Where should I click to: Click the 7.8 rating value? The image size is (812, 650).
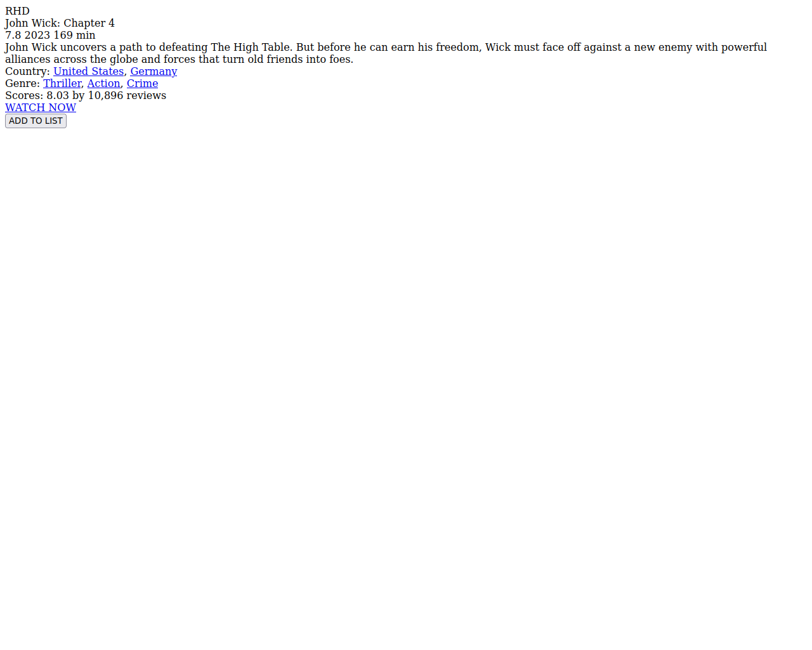(13, 36)
